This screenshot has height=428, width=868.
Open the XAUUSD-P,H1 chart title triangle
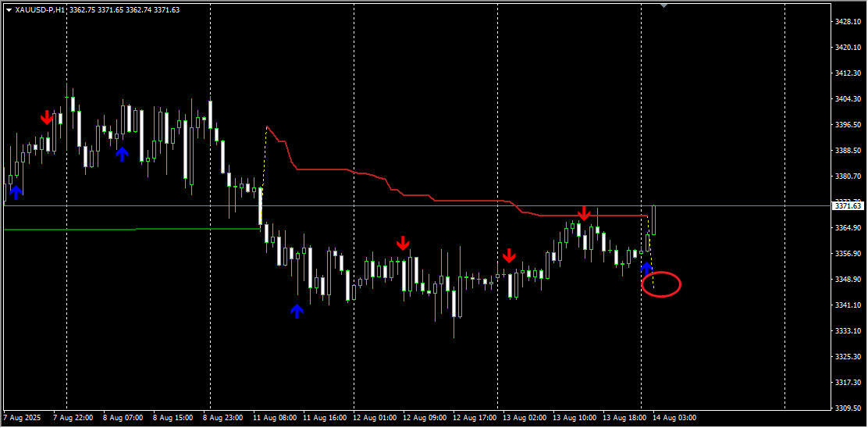9,10
